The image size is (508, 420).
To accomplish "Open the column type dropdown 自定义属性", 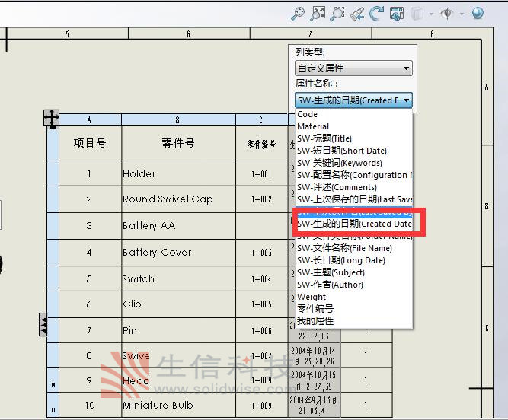I will click(x=353, y=68).
